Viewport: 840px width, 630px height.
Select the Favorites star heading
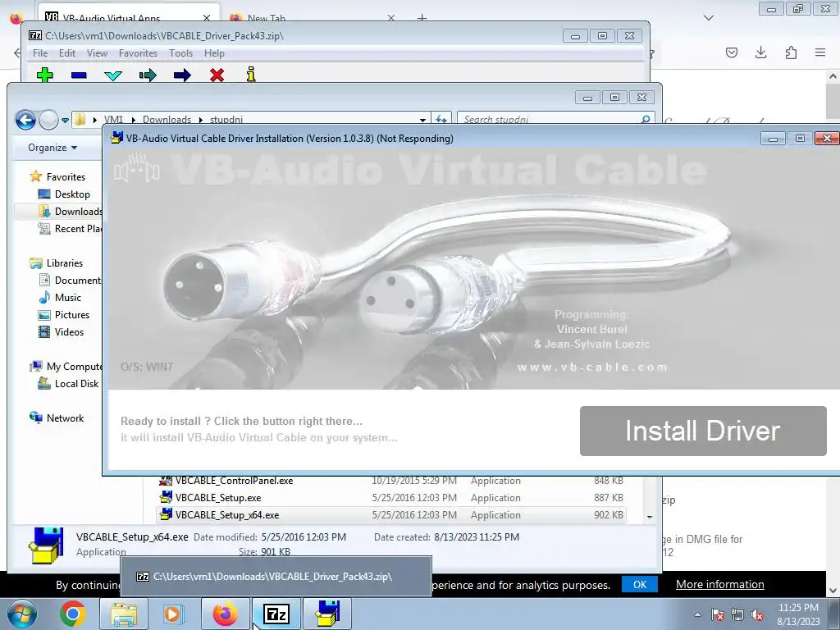[x=58, y=177]
